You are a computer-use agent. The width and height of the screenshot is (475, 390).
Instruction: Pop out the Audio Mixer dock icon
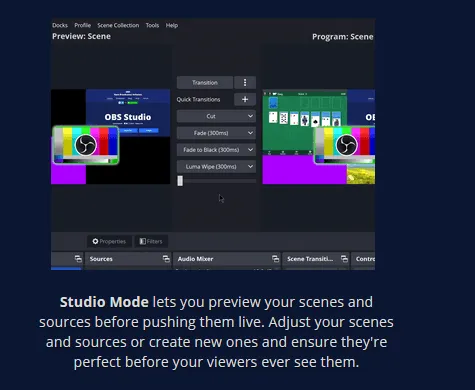click(x=275, y=259)
